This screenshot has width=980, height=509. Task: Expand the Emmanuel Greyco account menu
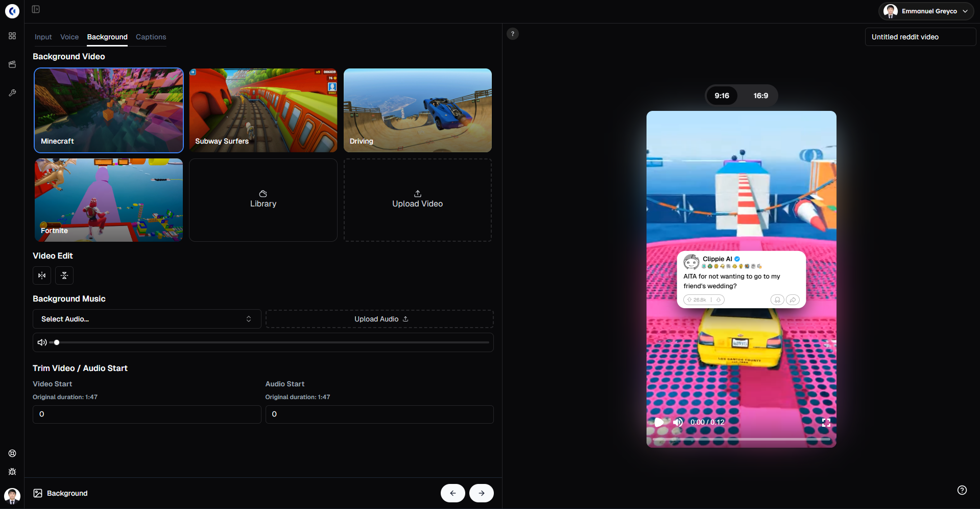click(926, 11)
